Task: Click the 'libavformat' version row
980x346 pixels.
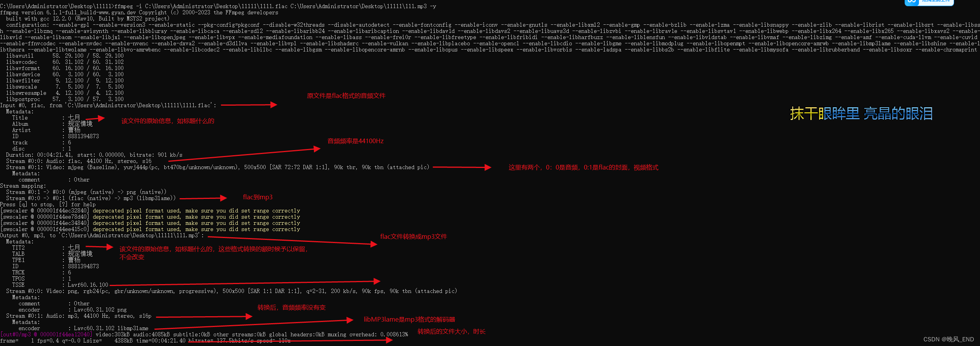Action: coord(65,68)
